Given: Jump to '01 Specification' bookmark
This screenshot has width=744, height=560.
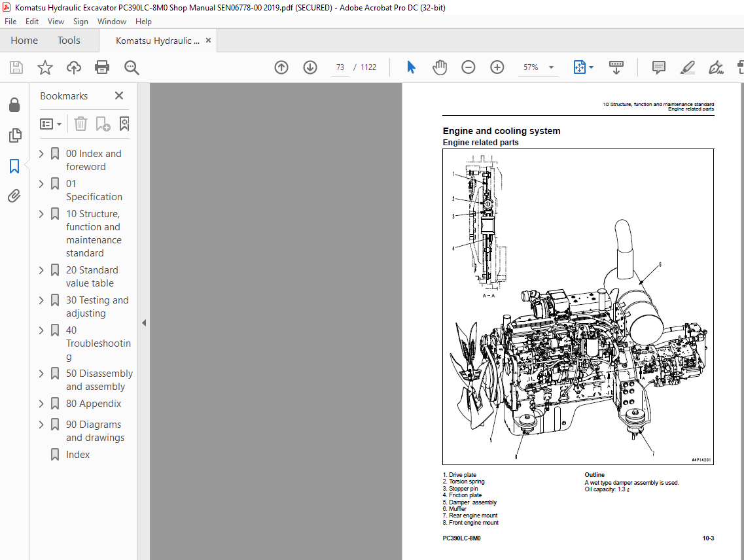Looking at the screenshot, I should pos(94,190).
